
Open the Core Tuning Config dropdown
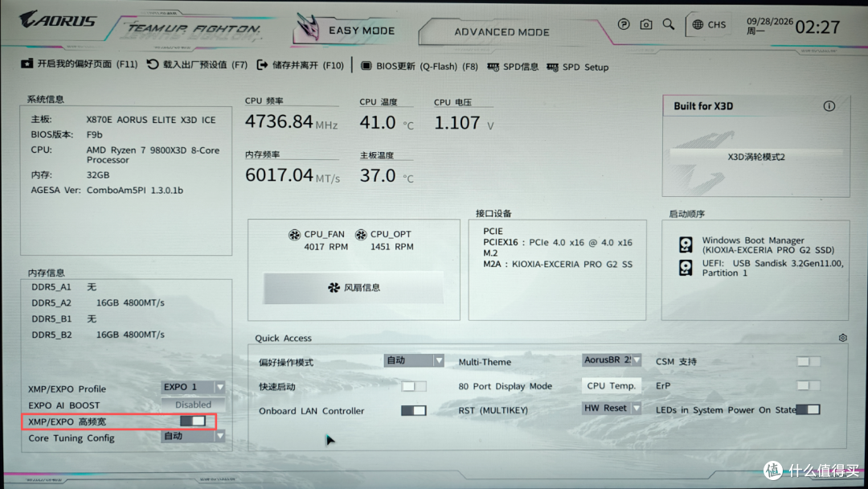pyautogui.click(x=193, y=437)
